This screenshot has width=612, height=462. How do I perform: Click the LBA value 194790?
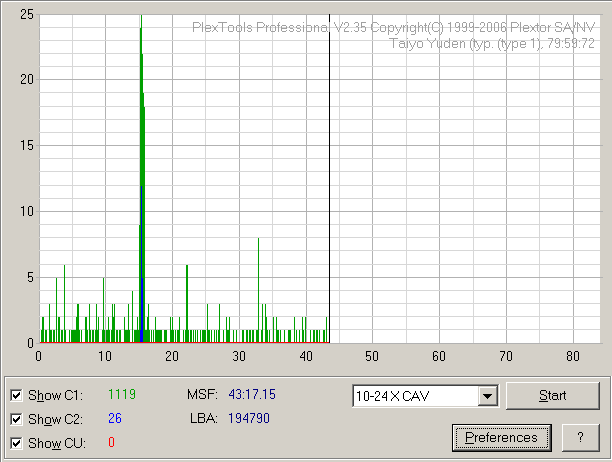(249, 418)
